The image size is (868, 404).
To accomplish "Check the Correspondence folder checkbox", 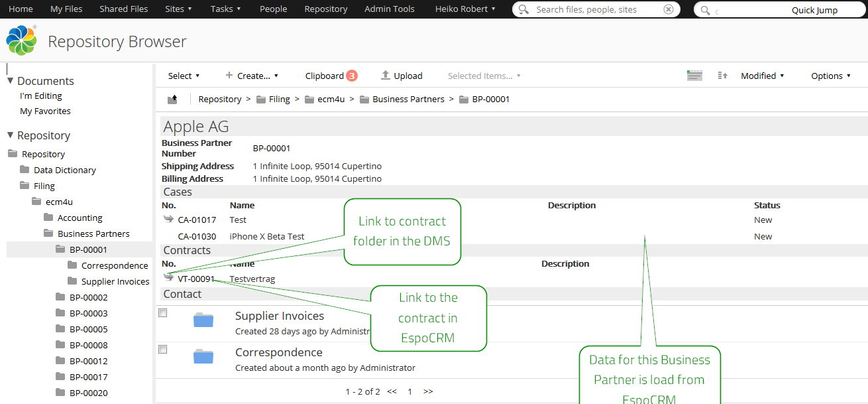I will tap(163, 350).
